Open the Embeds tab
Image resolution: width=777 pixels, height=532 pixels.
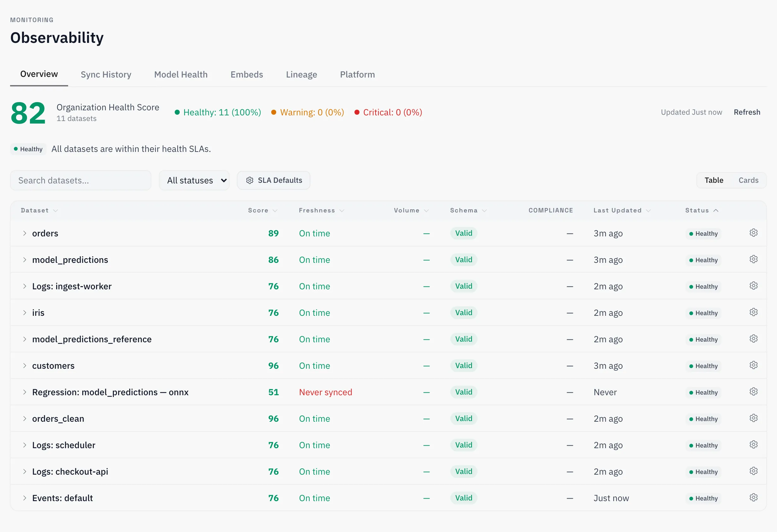click(x=247, y=74)
